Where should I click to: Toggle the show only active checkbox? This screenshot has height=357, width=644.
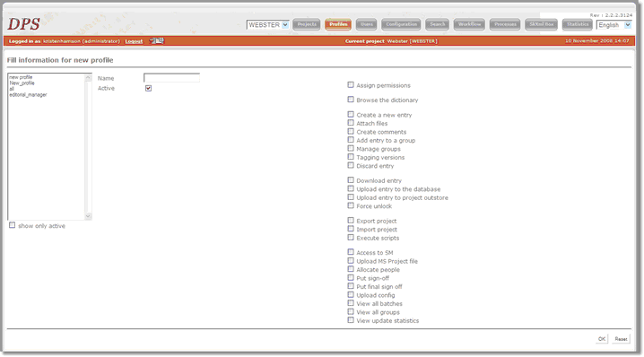[13, 225]
